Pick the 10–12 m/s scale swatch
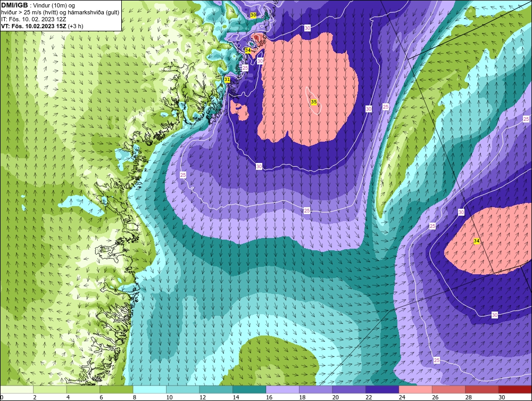532x401 pixels. (183, 389)
